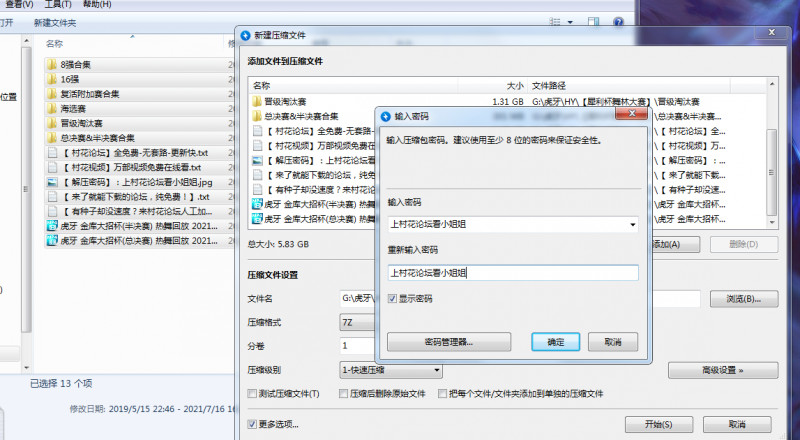Image resolution: width=800 pixels, height=440 pixels.
Task: Click the 解压密码 jpg image file icon
Action: pyautogui.click(x=52, y=183)
